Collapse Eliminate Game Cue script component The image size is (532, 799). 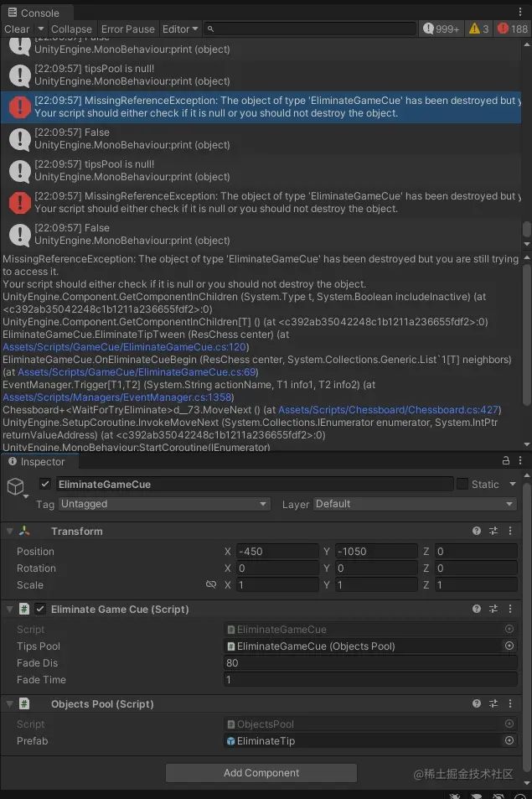9,609
